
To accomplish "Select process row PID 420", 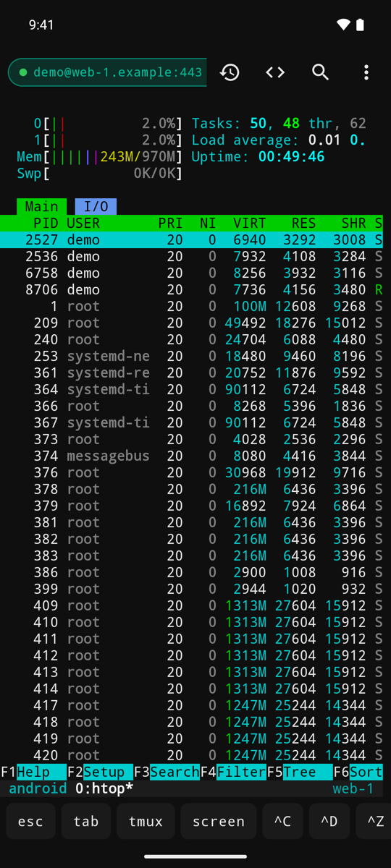I will pyautogui.click(x=192, y=756).
